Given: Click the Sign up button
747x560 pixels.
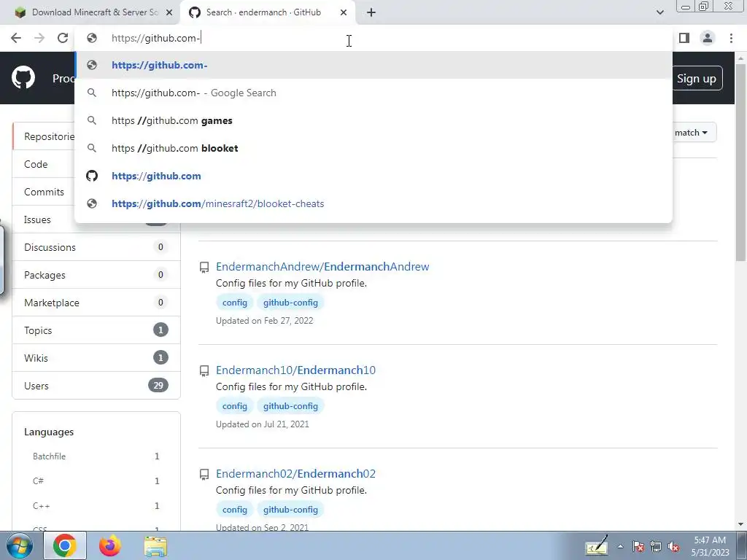Looking at the screenshot, I should [696, 78].
